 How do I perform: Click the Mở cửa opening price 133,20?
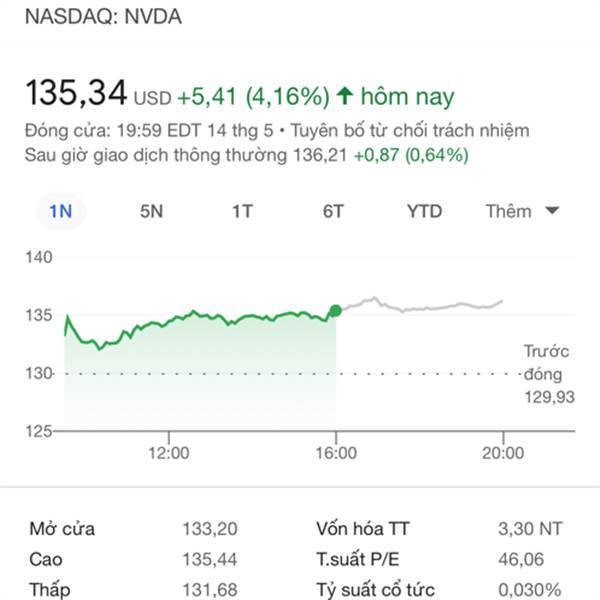click(210, 529)
